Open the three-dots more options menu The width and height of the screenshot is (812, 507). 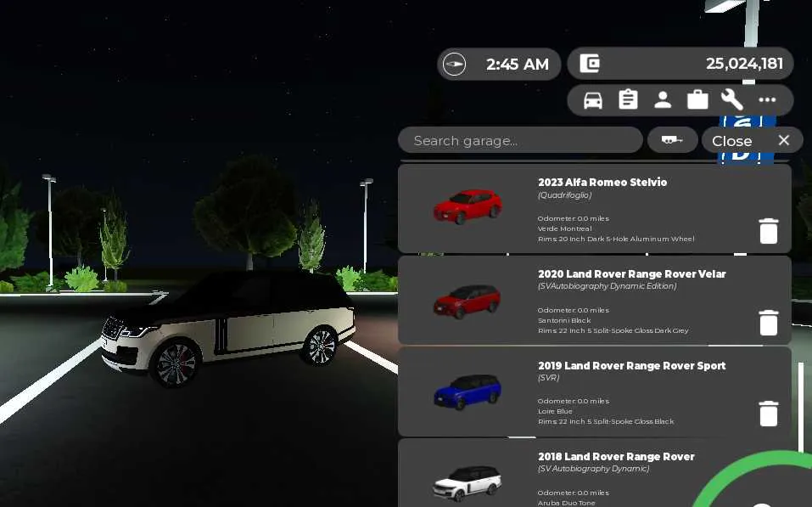(x=768, y=99)
